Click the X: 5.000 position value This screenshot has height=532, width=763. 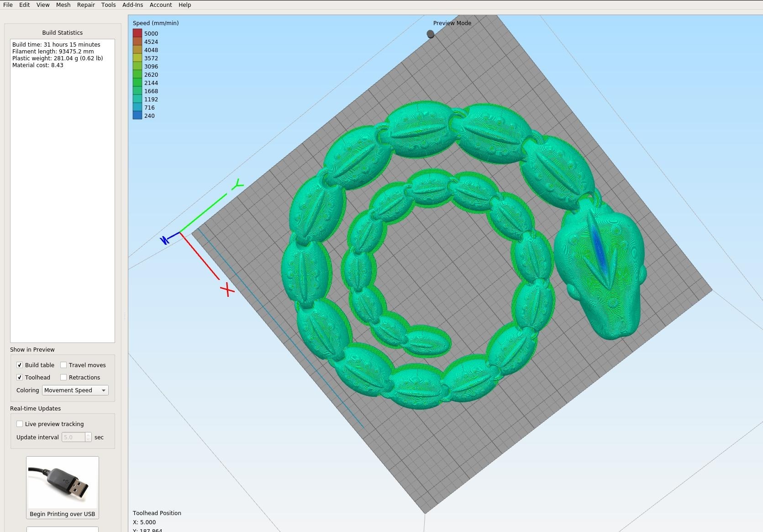(x=144, y=522)
